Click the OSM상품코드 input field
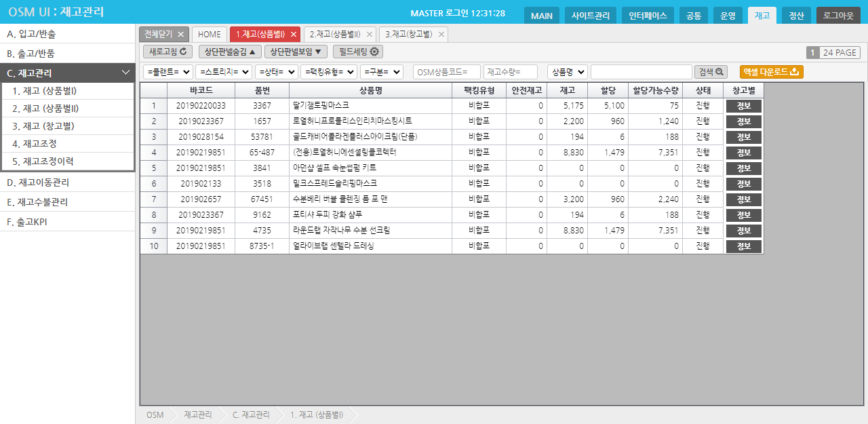The image size is (868, 424). tap(446, 72)
